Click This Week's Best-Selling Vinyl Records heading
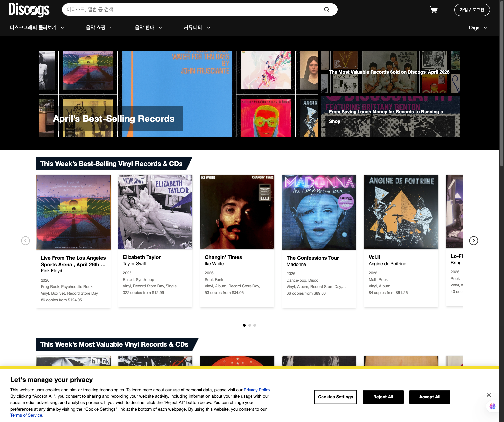The width and height of the screenshot is (504, 422). 111,164
